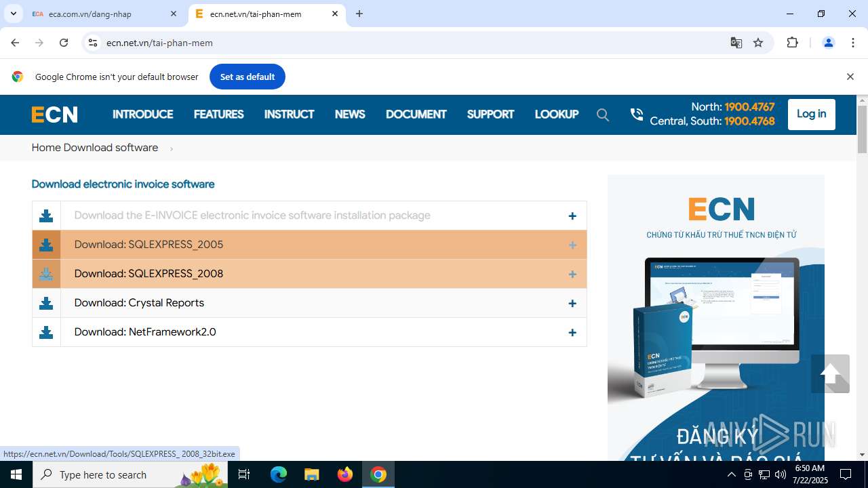The image size is (868, 488).
Task: Click the Central, South hotline 1900.4768
Action: click(x=749, y=121)
